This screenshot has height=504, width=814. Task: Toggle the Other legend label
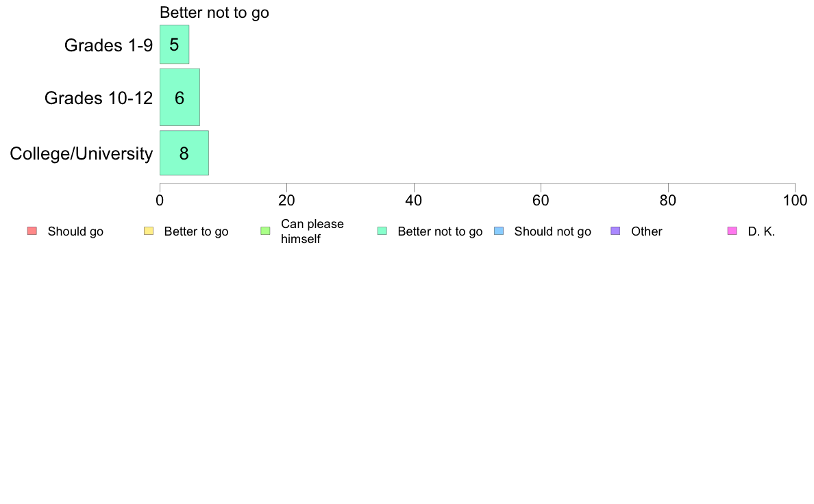[646, 231]
